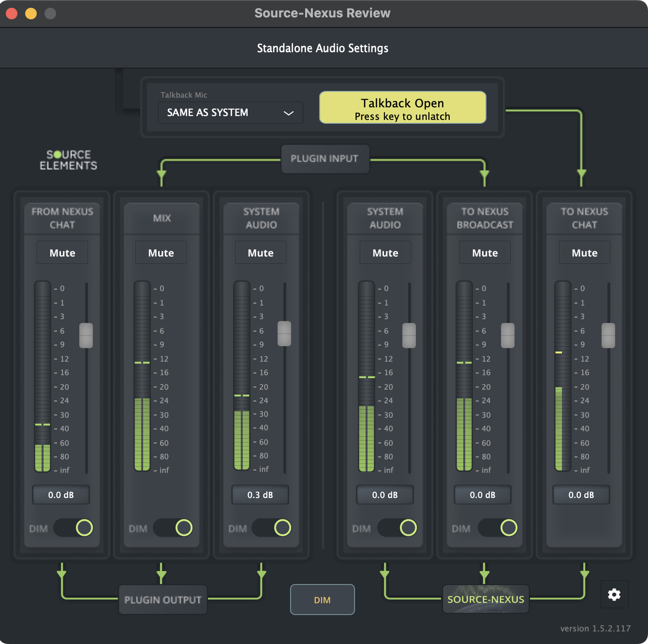The image size is (648, 644).
Task: Mute the left System Audio channel
Action: (x=261, y=253)
